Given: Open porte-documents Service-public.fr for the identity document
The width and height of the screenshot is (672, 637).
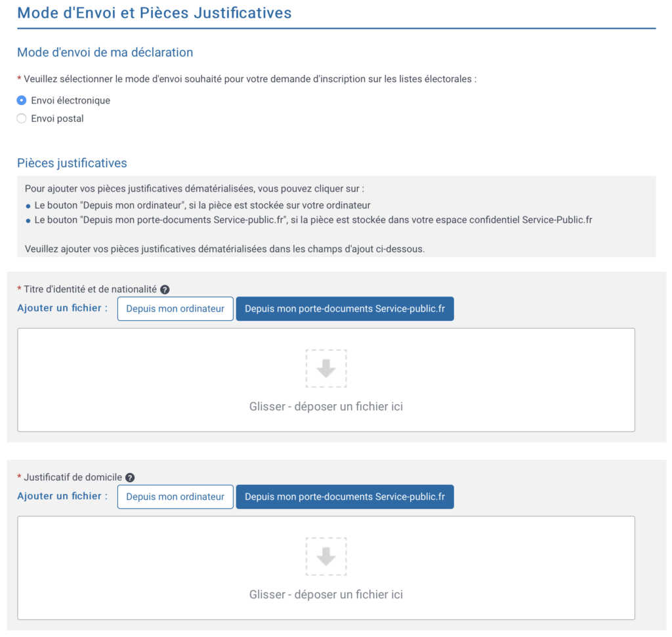Looking at the screenshot, I should pos(345,309).
